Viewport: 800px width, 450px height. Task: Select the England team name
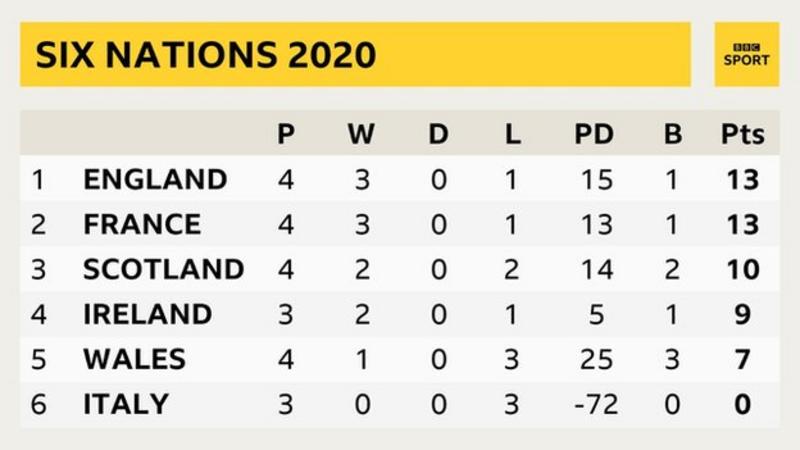point(155,180)
